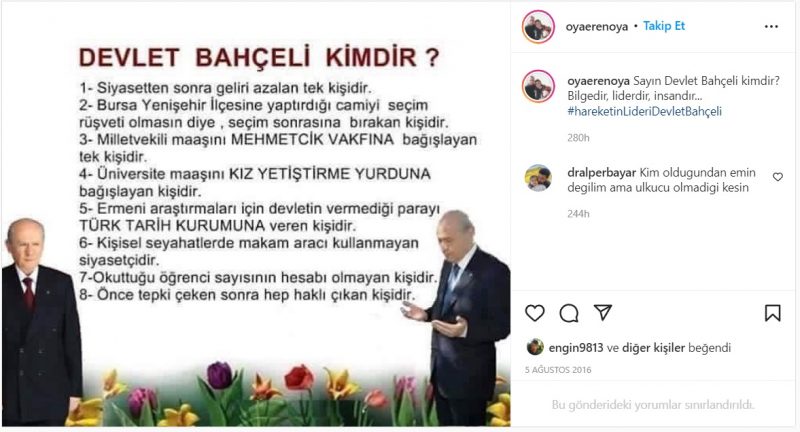Viewport: 800px width, 432px height.
Task: Open dralperbayar username link
Action: coord(602,172)
